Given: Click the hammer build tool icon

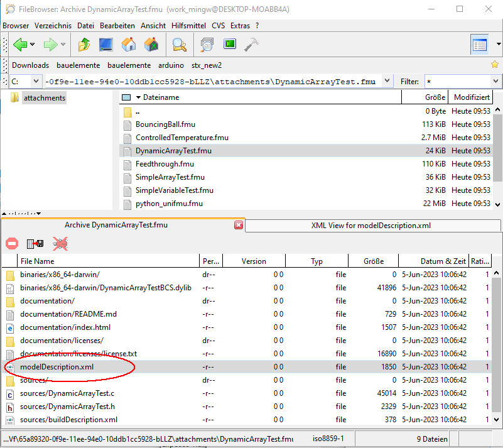Looking at the screenshot, I should click(252, 45).
